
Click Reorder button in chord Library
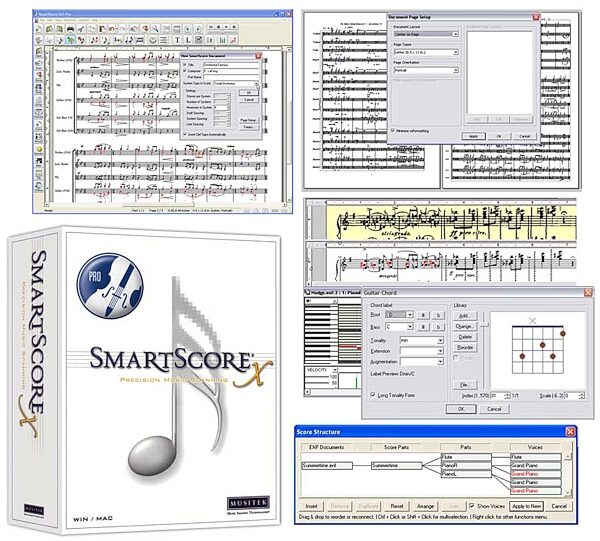click(464, 347)
